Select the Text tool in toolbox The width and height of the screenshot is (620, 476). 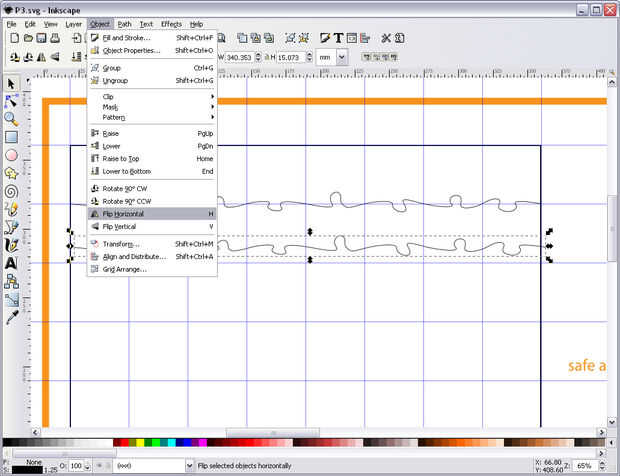tap(11, 263)
